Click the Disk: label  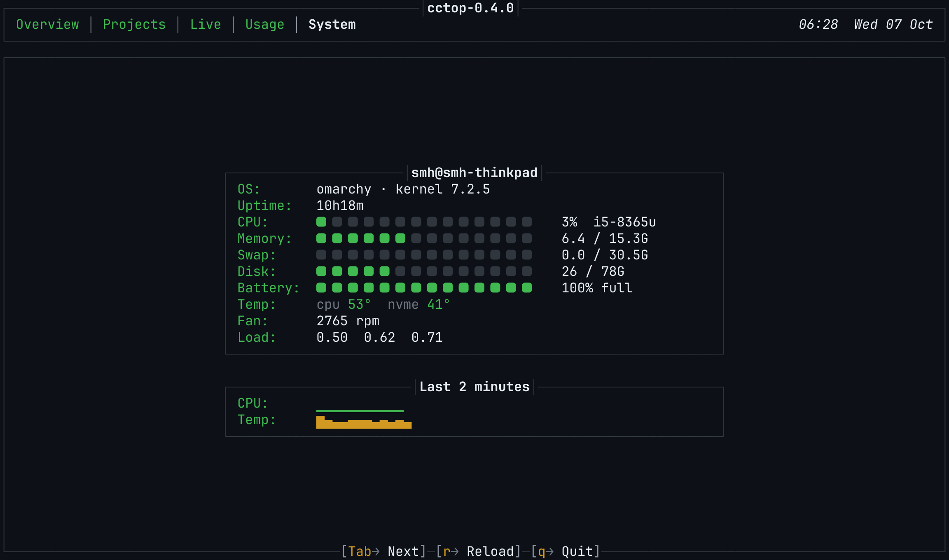[x=257, y=271]
